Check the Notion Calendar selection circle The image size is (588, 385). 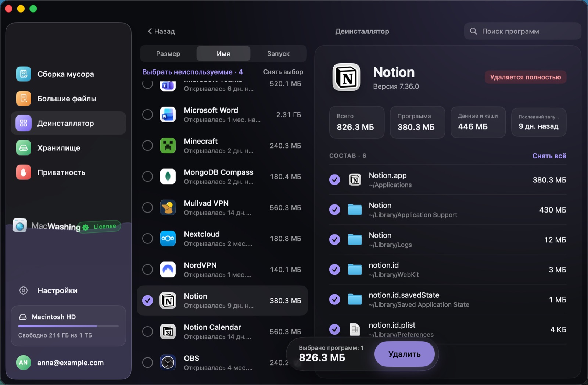[x=147, y=332]
